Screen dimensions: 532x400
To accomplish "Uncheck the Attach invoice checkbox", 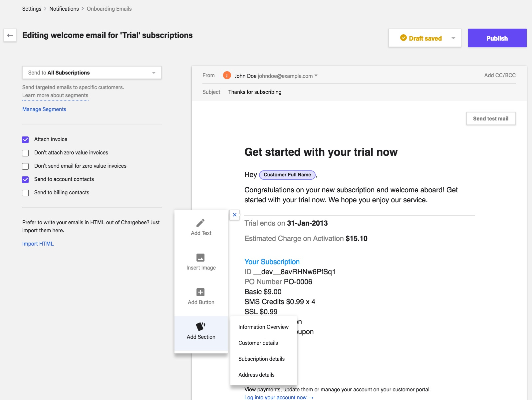I will point(25,139).
